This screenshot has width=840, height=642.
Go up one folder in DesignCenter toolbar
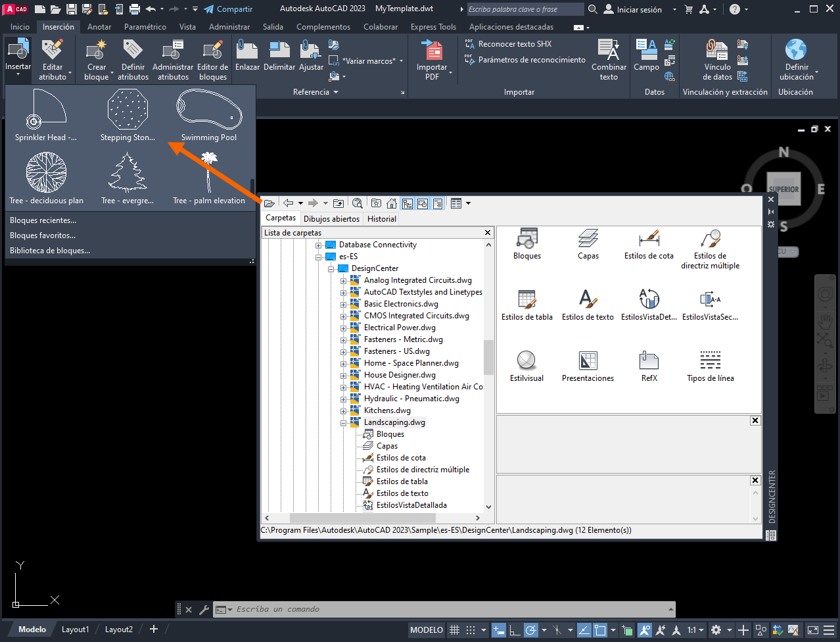[x=338, y=203]
